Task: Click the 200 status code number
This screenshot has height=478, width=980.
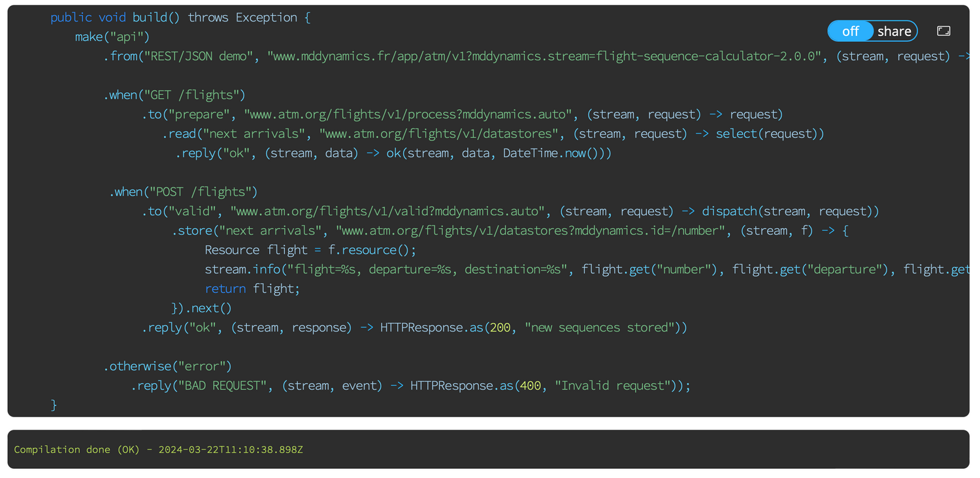Action: click(x=500, y=328)
